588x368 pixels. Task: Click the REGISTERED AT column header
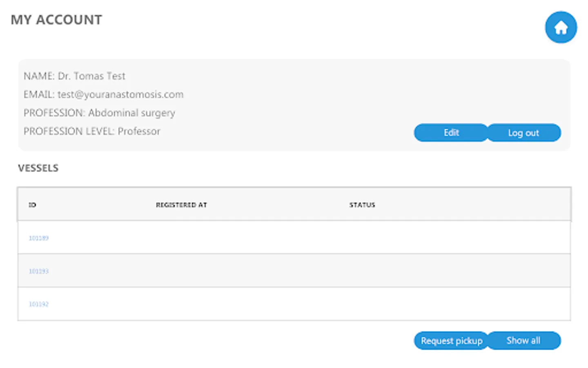tap(181, 205)
